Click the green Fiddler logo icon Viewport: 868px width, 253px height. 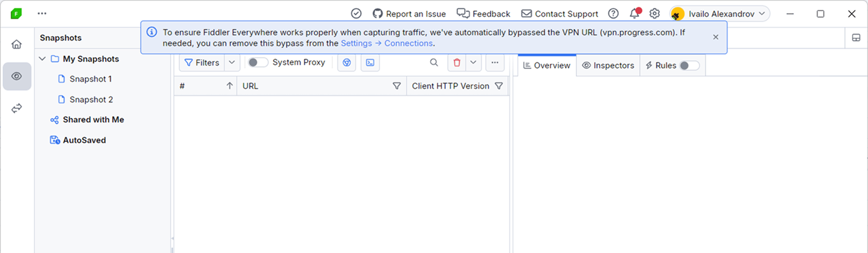coord(16,14)
